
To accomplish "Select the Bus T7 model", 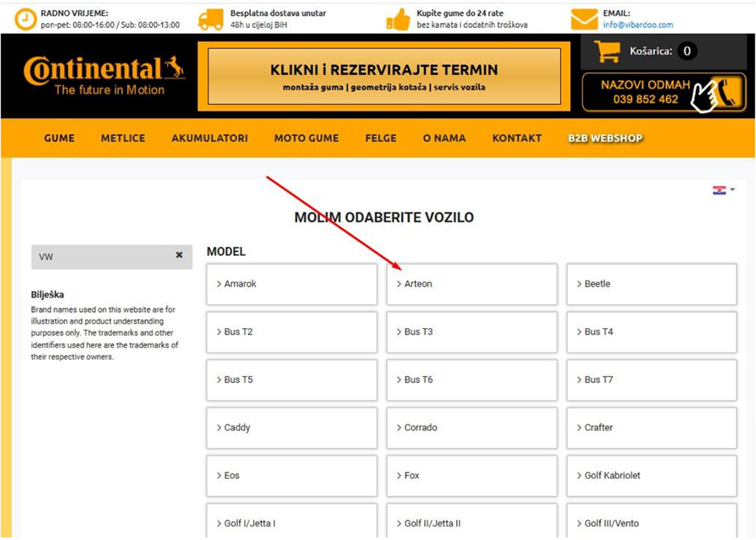I will click(652, 380).
